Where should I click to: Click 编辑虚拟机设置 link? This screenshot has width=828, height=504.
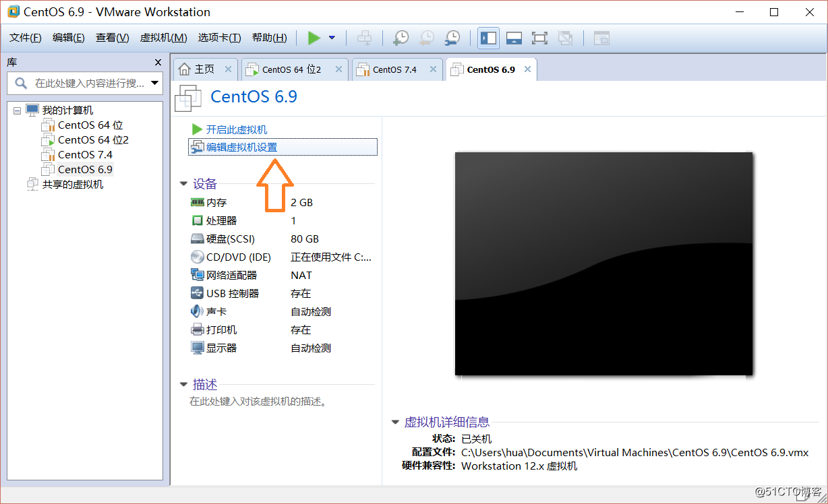(x=242, y=147)
